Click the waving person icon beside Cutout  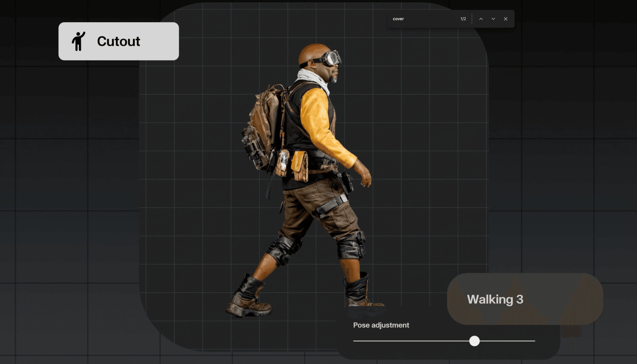coord(78,41)
